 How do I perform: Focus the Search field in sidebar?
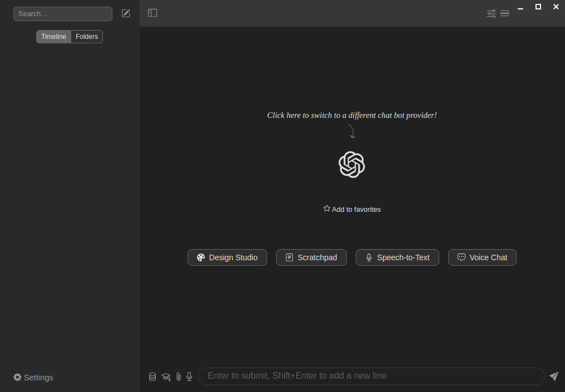click(63, 14)
